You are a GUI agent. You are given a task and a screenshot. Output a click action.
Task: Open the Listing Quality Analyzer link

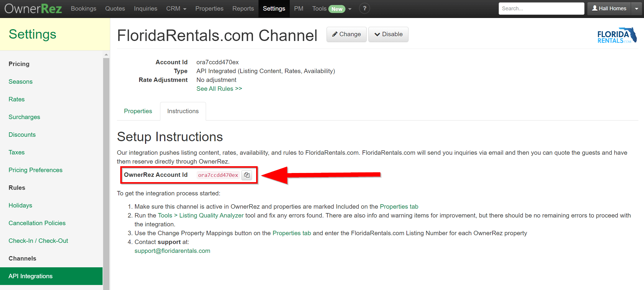pos(211,215)
